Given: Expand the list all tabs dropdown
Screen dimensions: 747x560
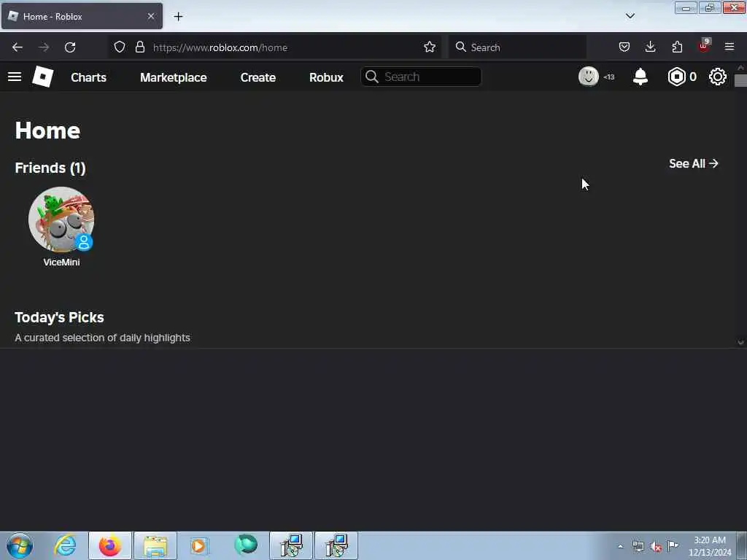Looking at the screenshot, I should (x=630, y=16).
